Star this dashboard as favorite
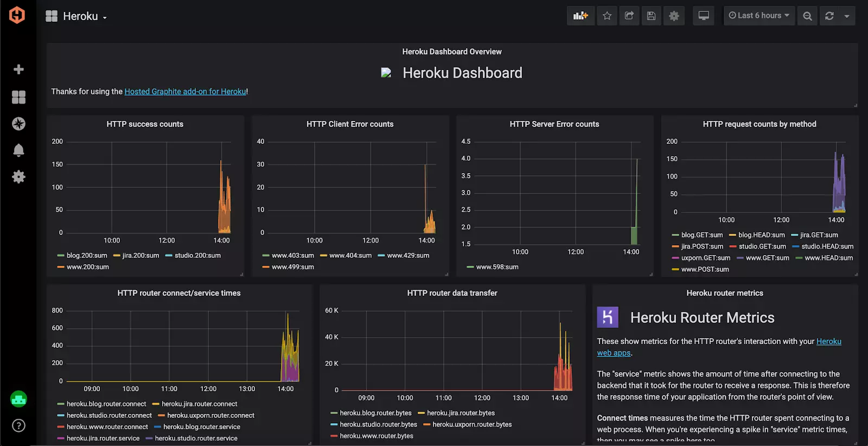The height and width of the screenshot is (446, 868). [607, 16]
